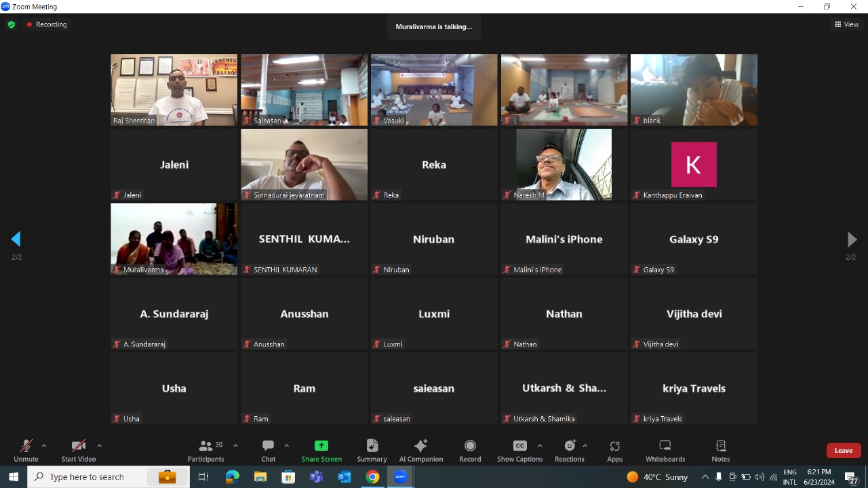The width and height of the screenshot is (868, 488).
Task: Click the Vijitha devi participant tile
Action: [694, 314]
